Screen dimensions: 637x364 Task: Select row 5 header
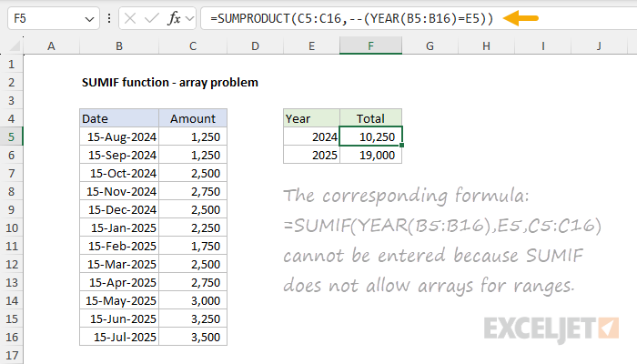[11, 136]
